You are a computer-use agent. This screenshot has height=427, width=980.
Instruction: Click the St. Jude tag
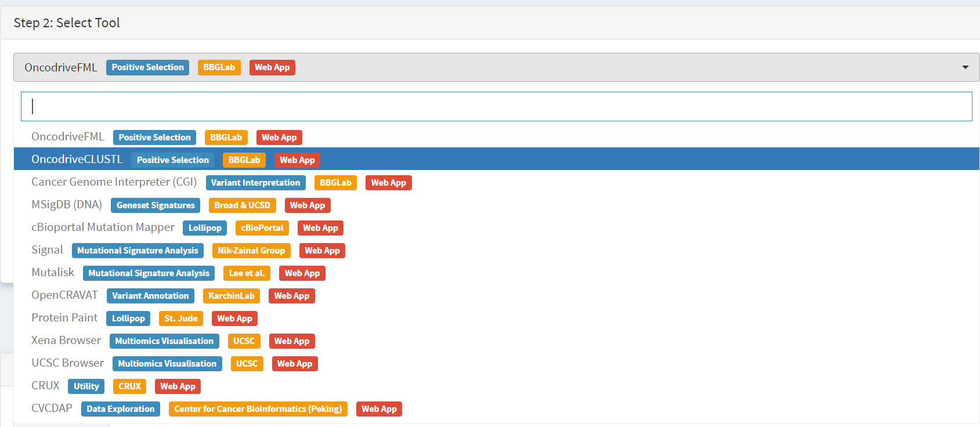tap(181, 319)
